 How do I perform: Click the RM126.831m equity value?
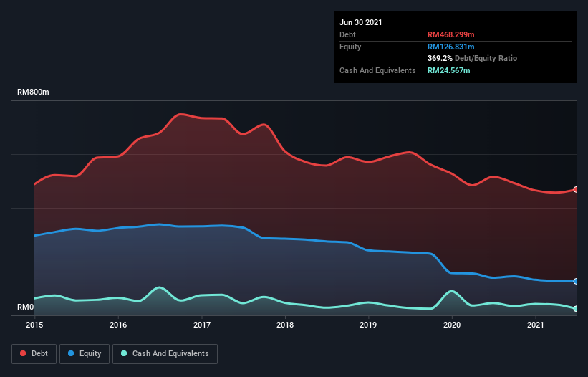pos(451,47)
